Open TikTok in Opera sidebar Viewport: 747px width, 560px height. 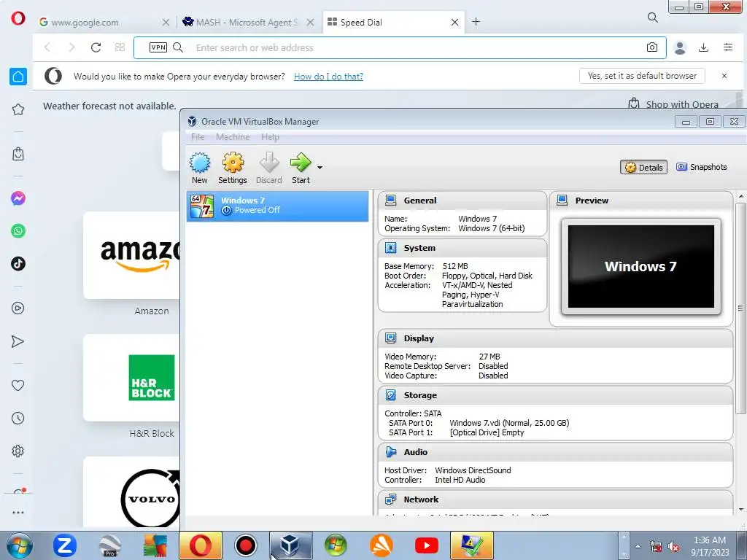[x=18, y=264]
